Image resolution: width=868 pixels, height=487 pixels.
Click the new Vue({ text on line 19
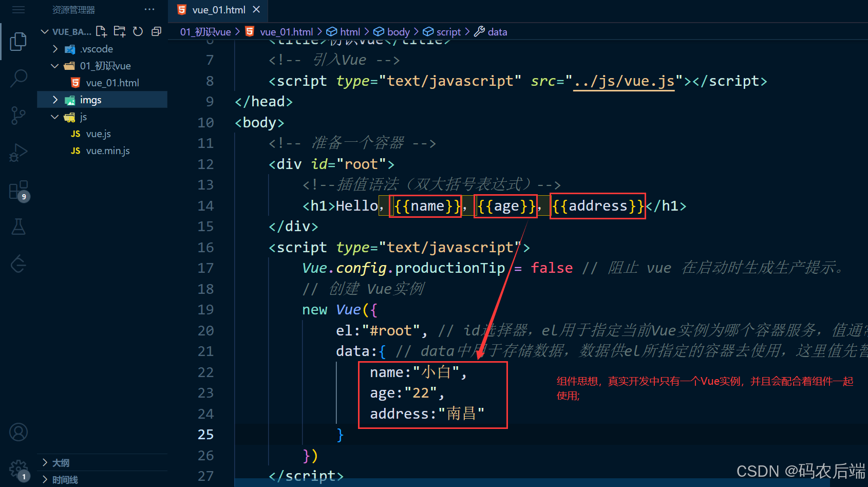point(340,310)
